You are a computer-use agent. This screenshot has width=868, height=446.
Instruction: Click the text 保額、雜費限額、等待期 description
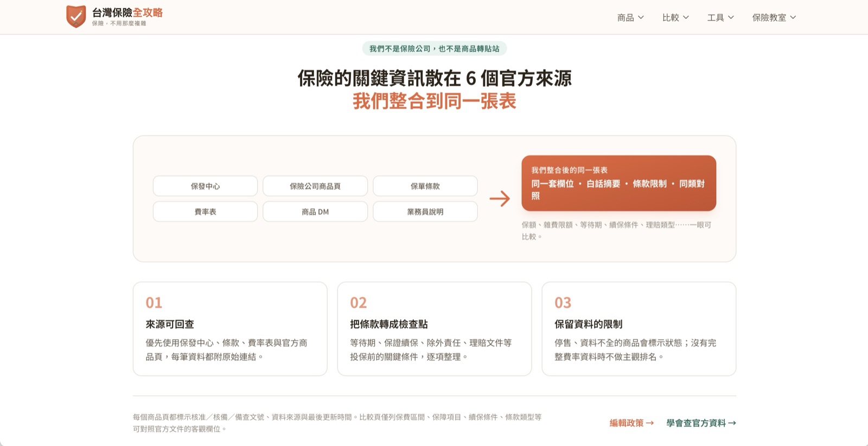(616, 230)
